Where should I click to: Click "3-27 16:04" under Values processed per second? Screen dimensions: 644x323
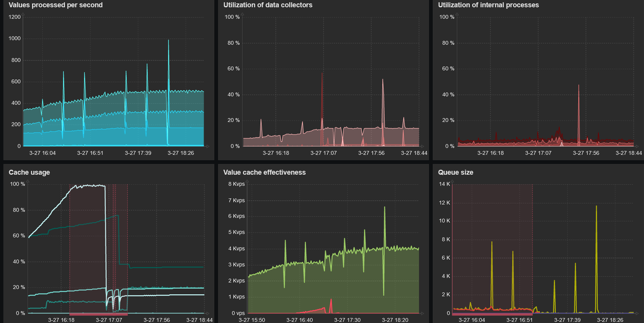[42, 153]
